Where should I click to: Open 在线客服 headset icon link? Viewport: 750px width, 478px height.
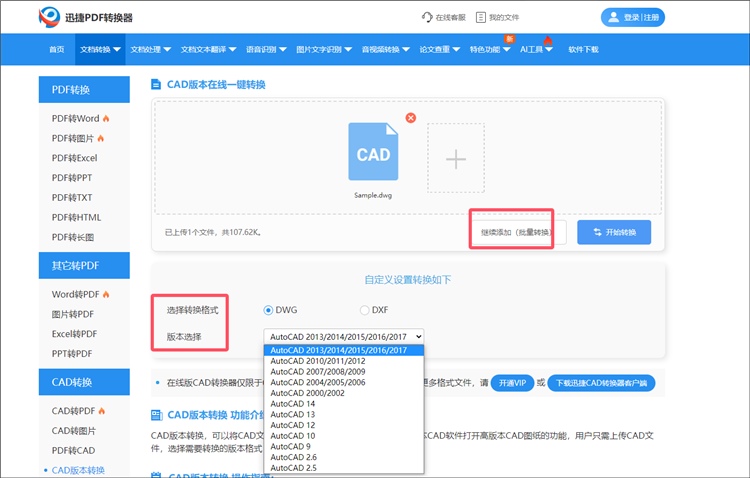click(x=428, y=17)
